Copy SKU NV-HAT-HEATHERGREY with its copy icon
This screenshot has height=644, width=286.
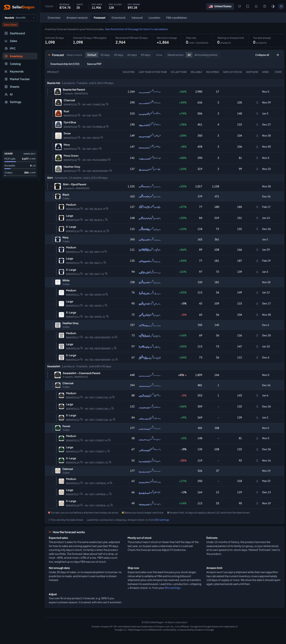[x=111, y=171]
